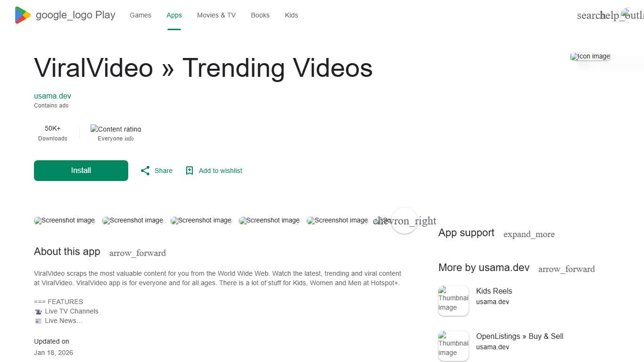Click the Share icon next to Install
This screenshot has width=644, height=362.
(x=145, y=170)
